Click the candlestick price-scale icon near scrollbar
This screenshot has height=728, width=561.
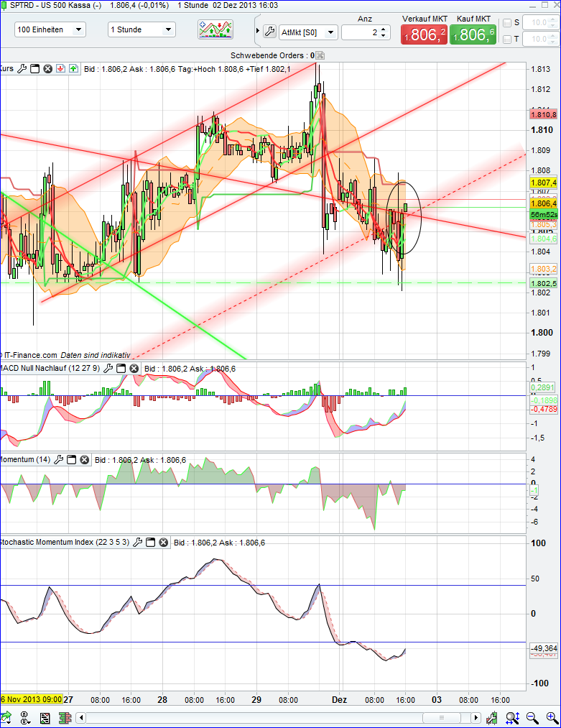click(492, 718)
